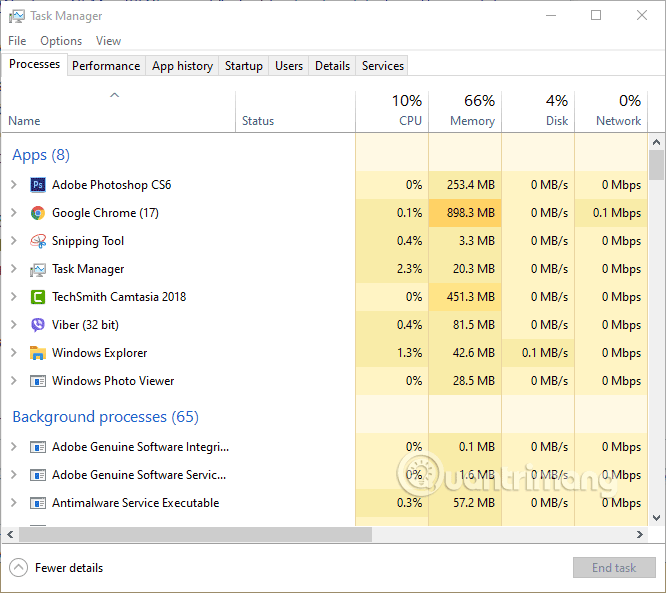Open the Startup tab
This screenshot has height=593, width=666.
pos(244,66)
